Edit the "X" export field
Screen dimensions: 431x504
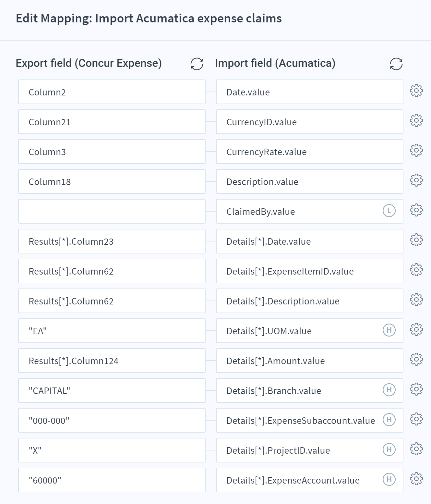click(x=112, y=450)
